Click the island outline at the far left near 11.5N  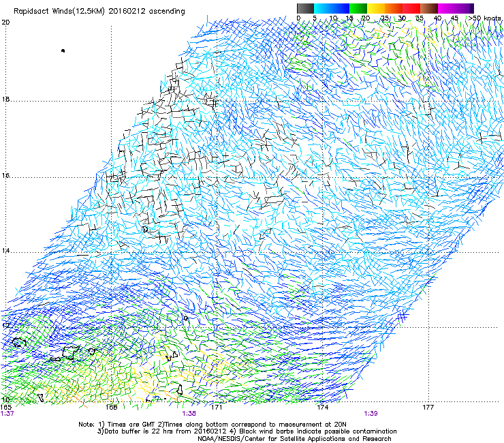(x=19, y=342)
